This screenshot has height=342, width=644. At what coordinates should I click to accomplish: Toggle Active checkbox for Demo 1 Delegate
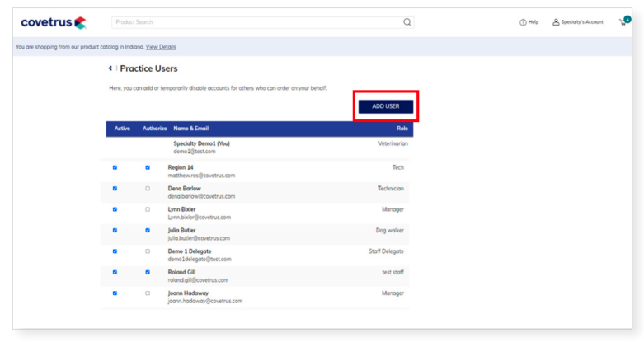pos(115,251)
